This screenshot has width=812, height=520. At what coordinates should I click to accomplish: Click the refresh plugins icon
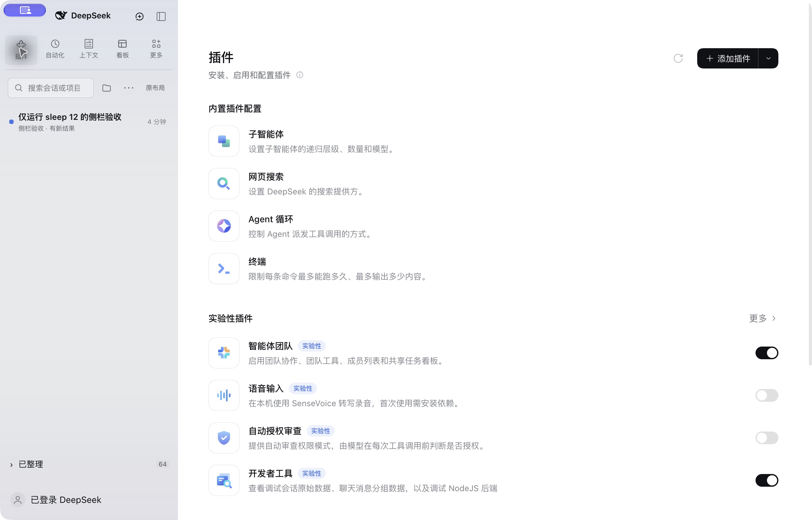tap(678, 58)
